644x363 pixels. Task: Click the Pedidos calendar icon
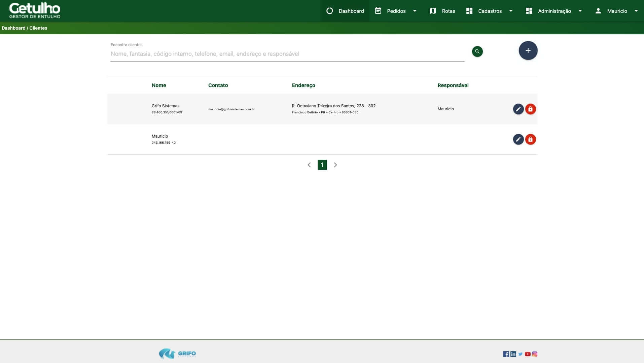[x=378, y=11]
